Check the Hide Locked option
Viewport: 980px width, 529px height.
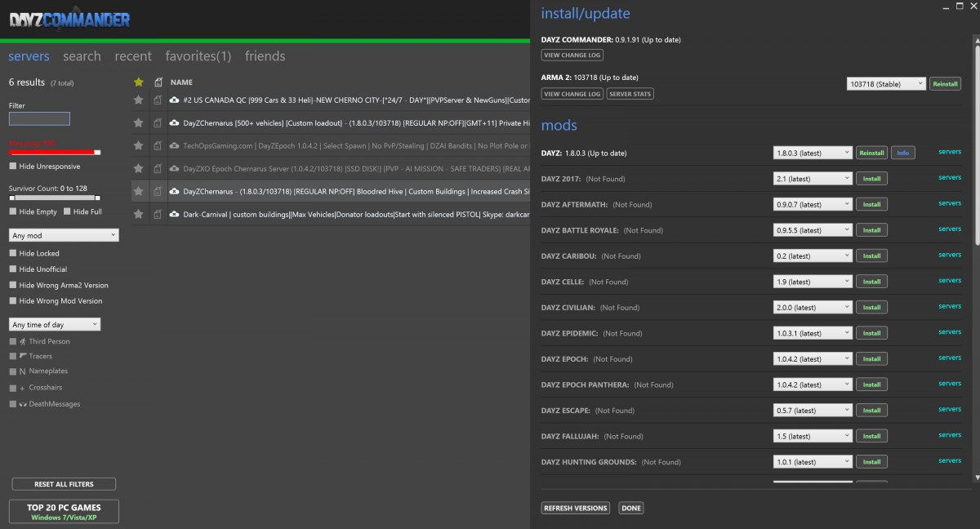point(13,254)
